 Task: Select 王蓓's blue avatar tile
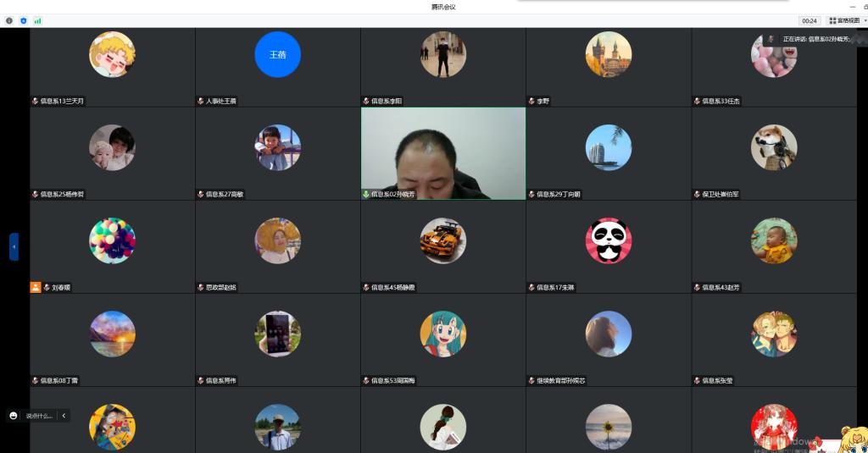277,54
